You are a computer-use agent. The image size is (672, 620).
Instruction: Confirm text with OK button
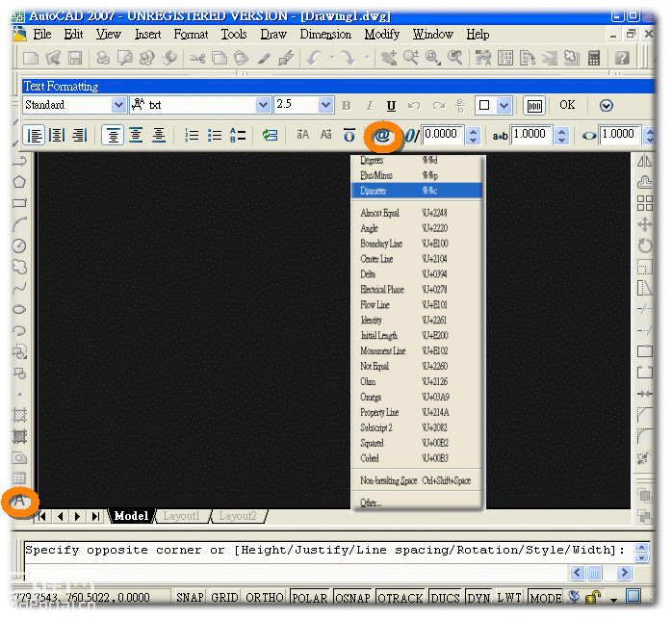coord(567,105)
